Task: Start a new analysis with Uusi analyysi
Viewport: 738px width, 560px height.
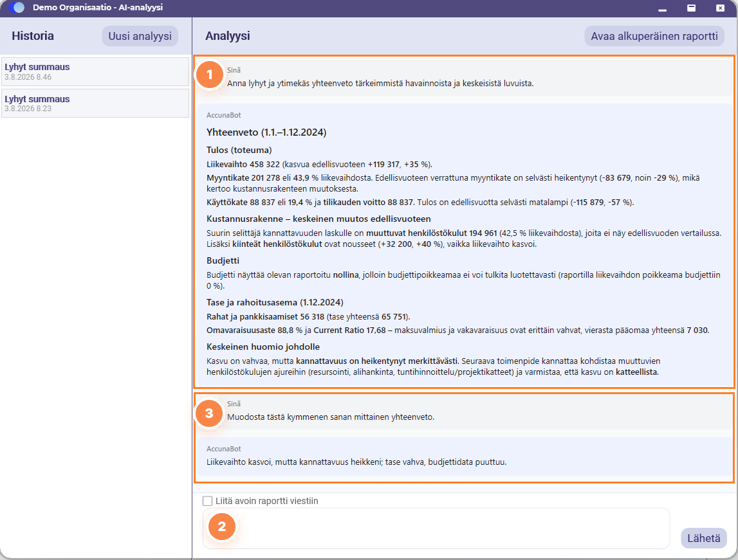Action: point(140,36)
